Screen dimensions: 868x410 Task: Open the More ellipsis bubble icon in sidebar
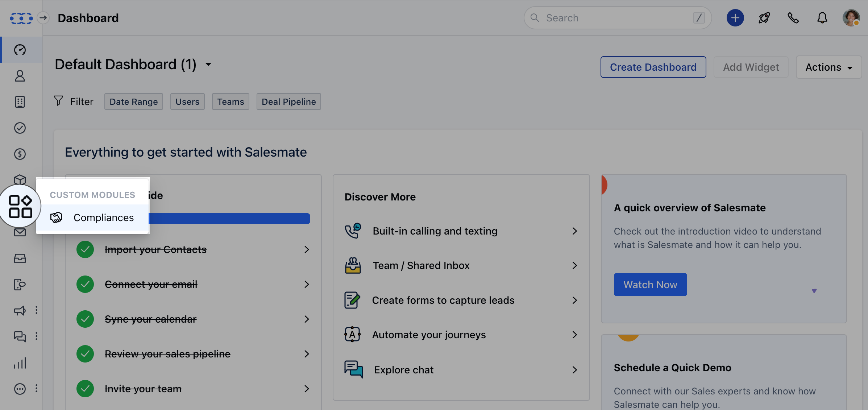(20, 389)
